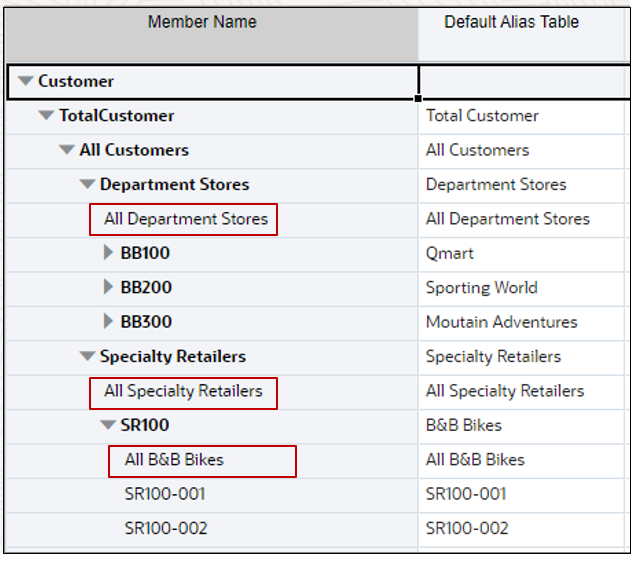Click the Moutain Adventures alias cell
This screenshot has height=561, width=640.
[x=501, y=322]
